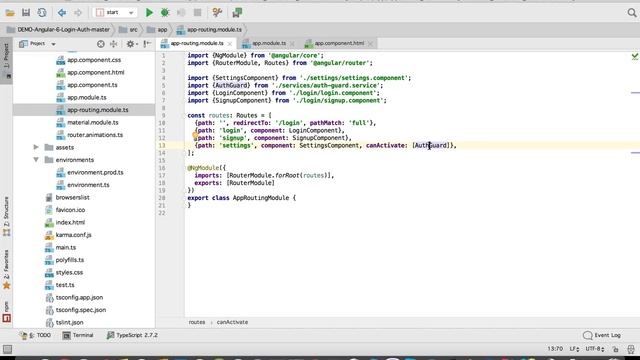The image size is (640, 360).
Task: Open the Project panel gear settings
Action: pos(131,44)
